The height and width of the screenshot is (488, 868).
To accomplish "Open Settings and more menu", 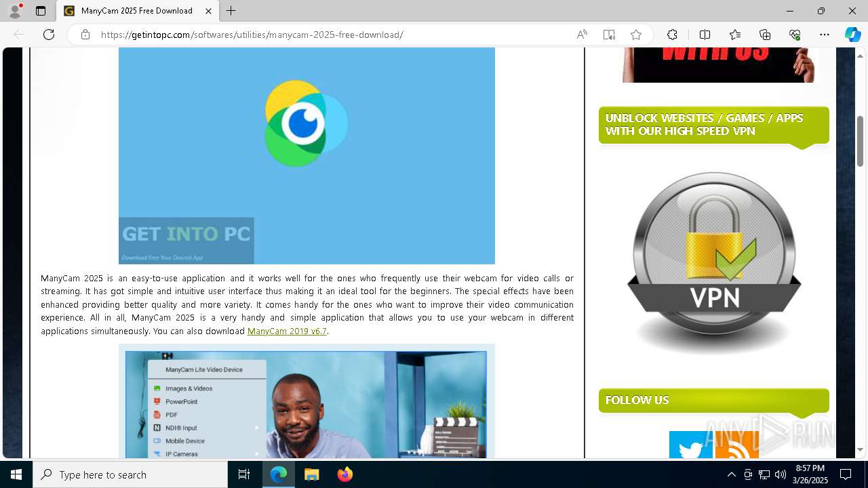I will (825, 35).
